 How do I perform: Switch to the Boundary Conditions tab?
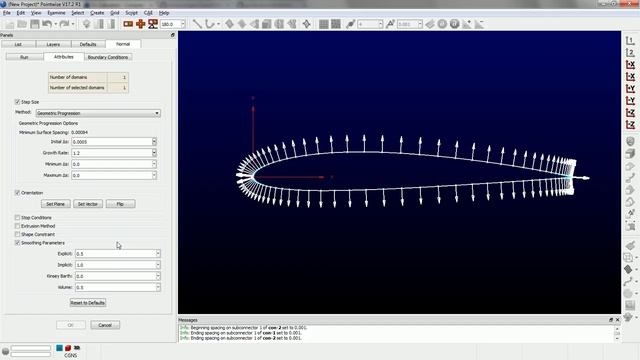[108, 57]
